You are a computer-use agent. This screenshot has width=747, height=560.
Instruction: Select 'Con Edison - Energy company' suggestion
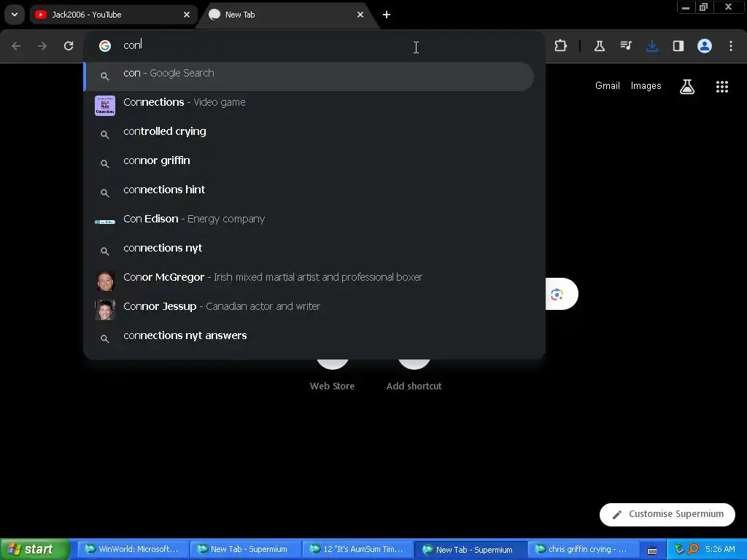point(309,222)
